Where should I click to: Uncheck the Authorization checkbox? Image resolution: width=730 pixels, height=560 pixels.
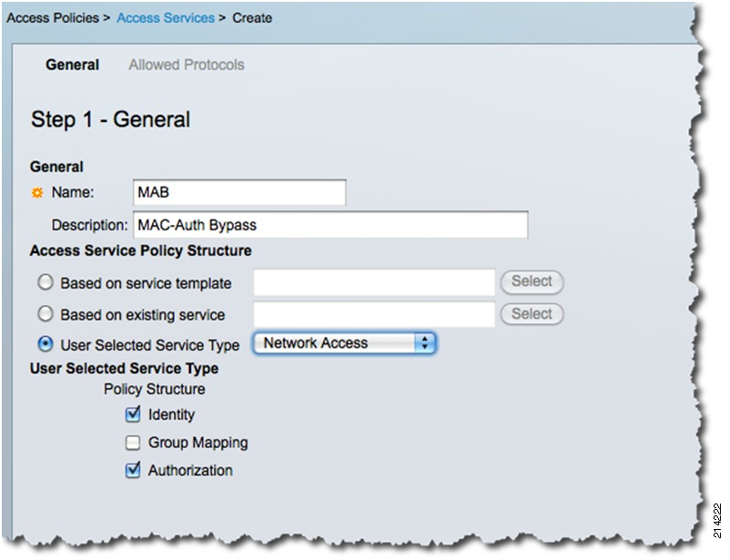133,470
